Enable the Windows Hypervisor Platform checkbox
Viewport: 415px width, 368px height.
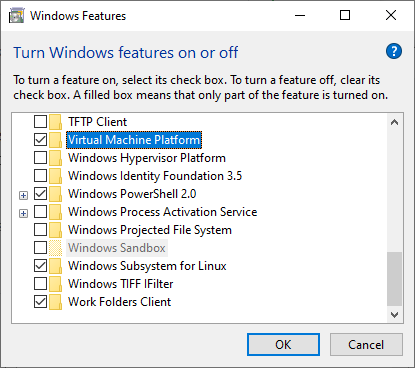pos(40,158)
